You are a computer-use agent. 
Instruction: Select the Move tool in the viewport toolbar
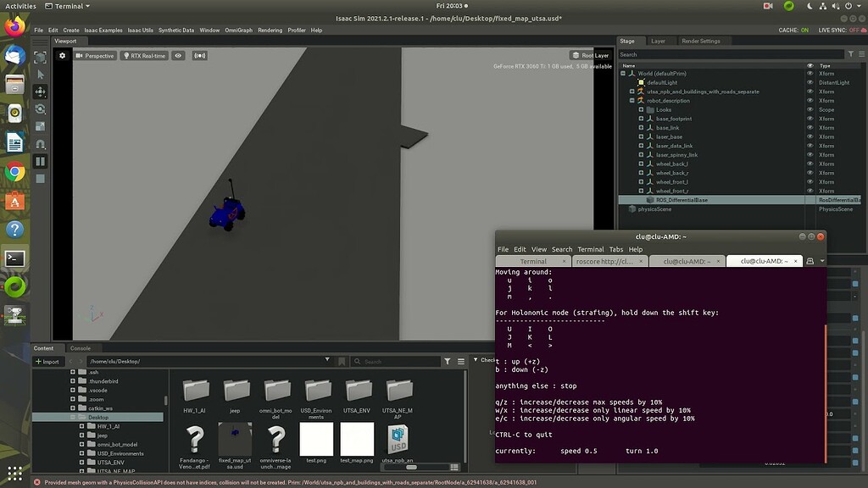pyautogui.click(x=40, y=91)
